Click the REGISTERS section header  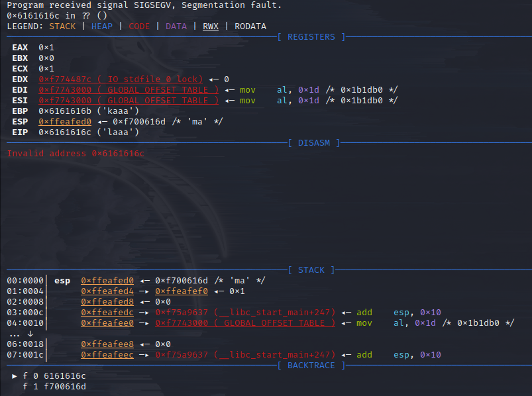pyautogui.click(x=311, y=37)
